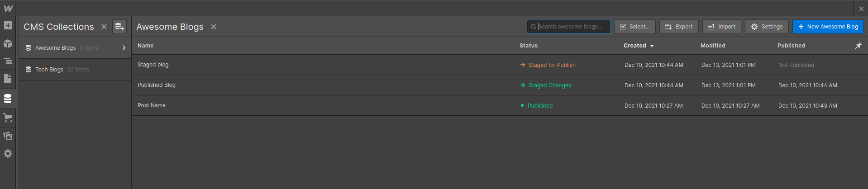Click the New Awesome Blog button
This screenshot has width=868, height=189.
828,27
